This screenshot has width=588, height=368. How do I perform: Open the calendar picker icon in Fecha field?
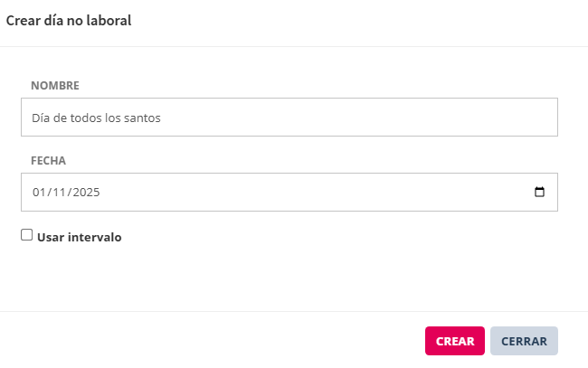coord(540,193)
